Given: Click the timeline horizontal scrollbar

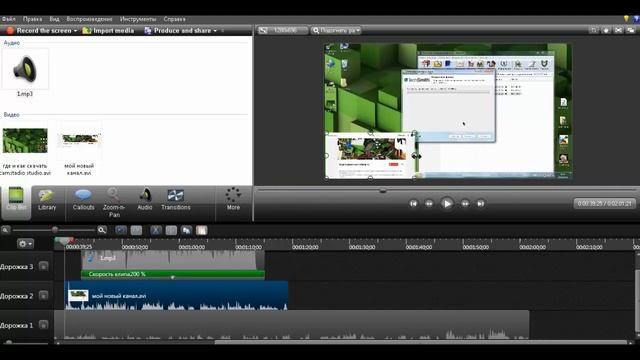Looking at the screenshot, I should (x=420, y=342).
